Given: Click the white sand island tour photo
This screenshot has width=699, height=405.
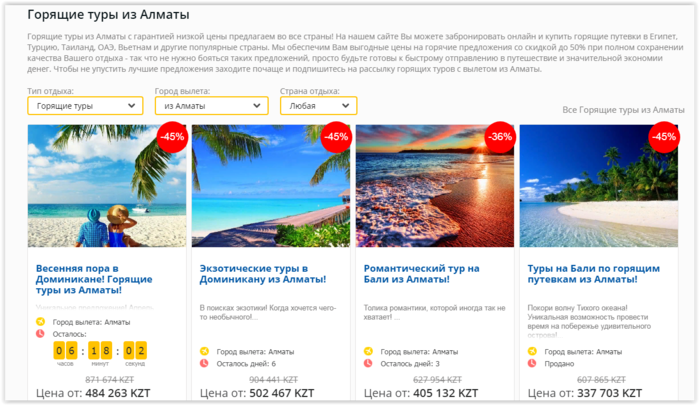Looking at the screenshot, I should 599,186.
